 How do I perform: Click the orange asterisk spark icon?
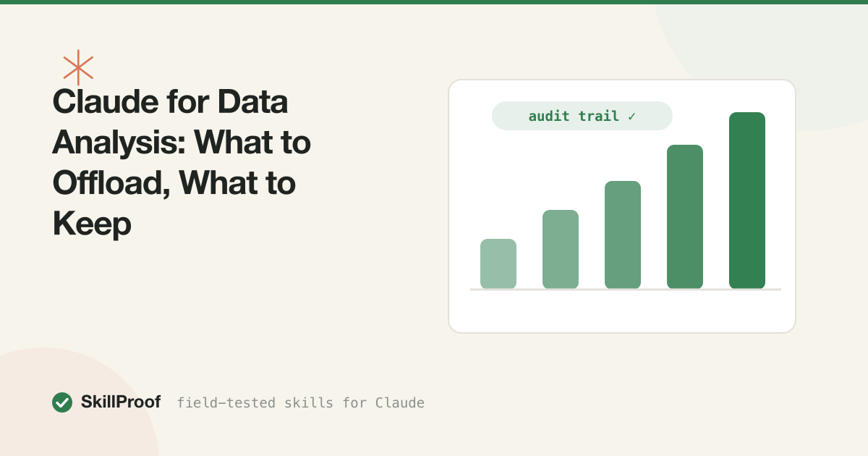point(78,68)
